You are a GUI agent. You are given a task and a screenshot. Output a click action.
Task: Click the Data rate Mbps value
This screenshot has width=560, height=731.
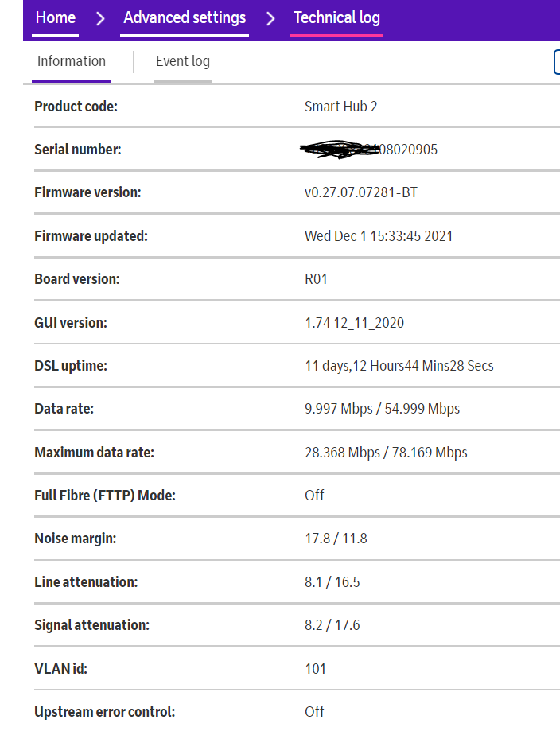tap(382, 409)
